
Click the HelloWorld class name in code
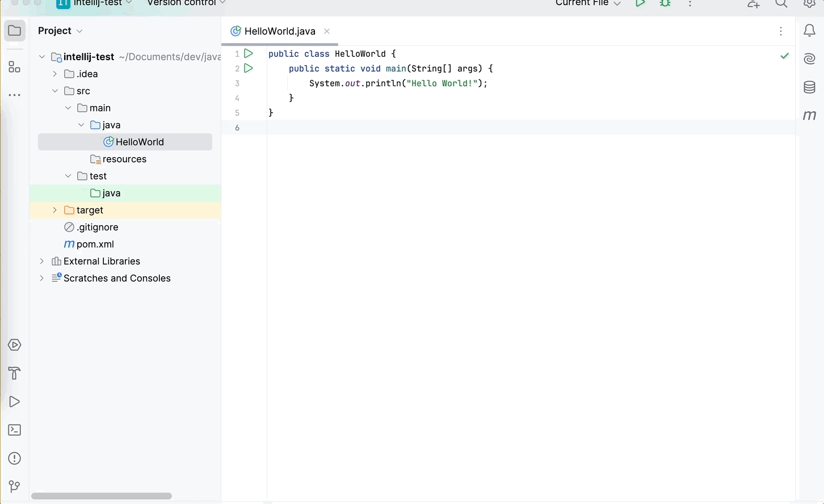point(360,54)
